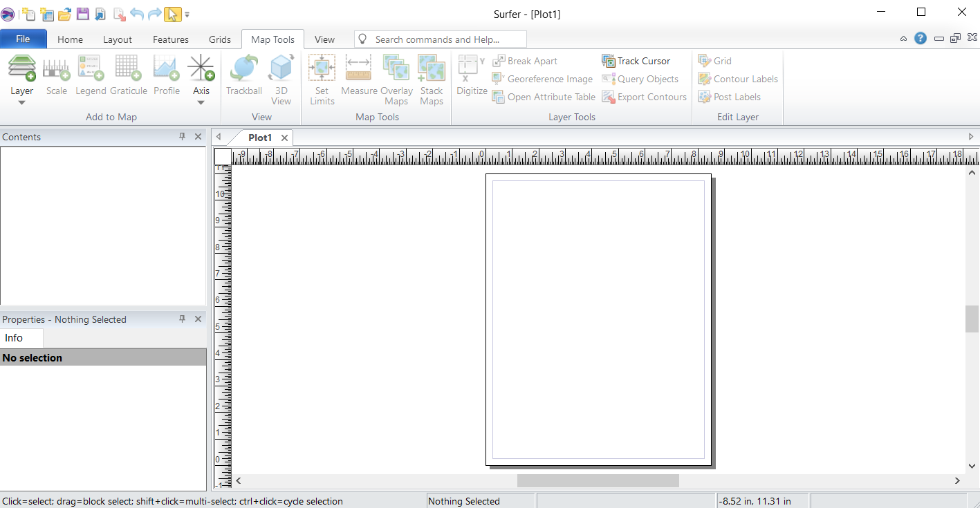
Task: Toggle the pin on the Contents panel
Action: pos(183,137)
